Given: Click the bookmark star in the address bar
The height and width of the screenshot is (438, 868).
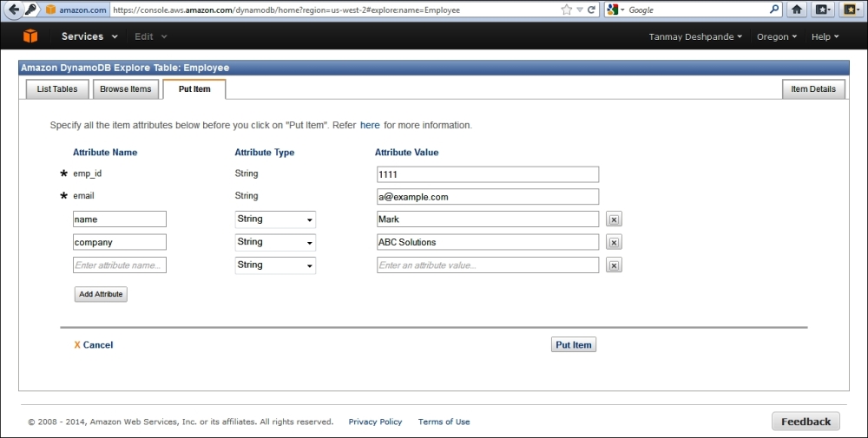Looking at the screenshot, I should click(x=566, y=10).
